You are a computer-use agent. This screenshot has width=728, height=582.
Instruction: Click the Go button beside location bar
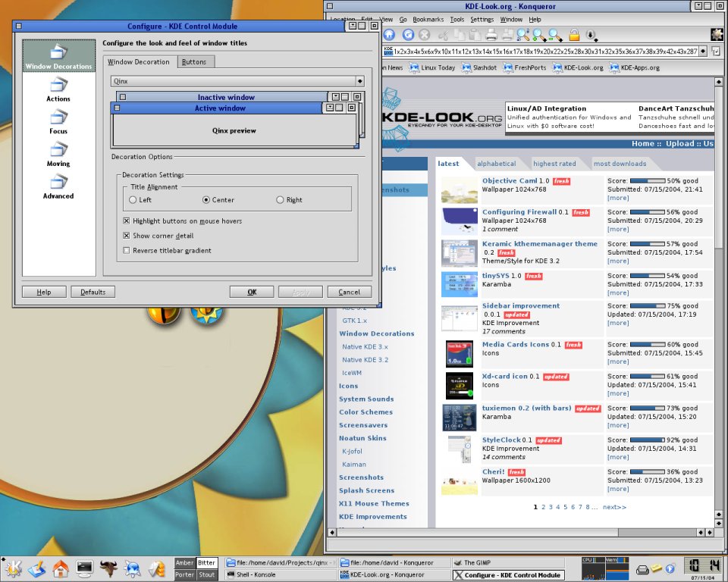[x=716, y=51]
